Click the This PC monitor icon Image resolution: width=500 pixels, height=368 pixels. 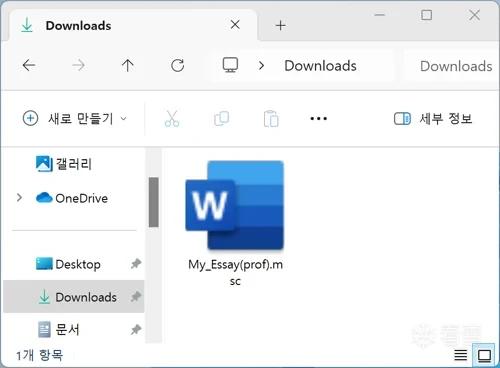pos(230,65)
